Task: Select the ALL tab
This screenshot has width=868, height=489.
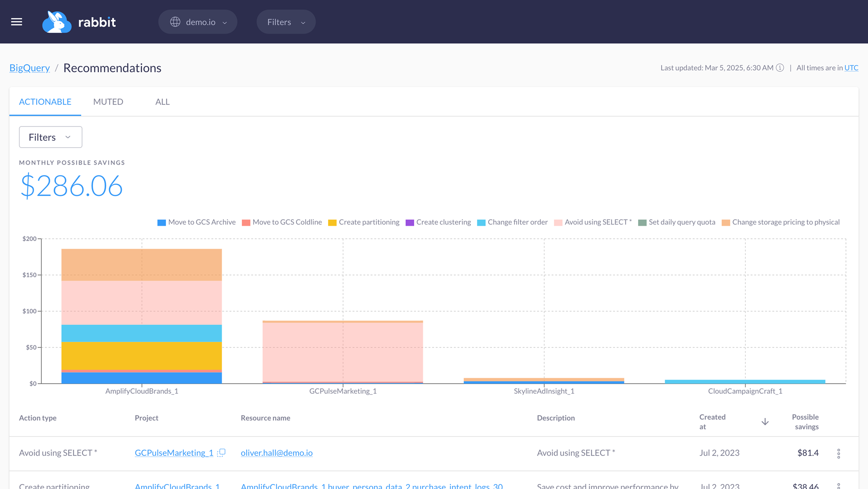Action: pyautogui.click(x=162, y=101)
